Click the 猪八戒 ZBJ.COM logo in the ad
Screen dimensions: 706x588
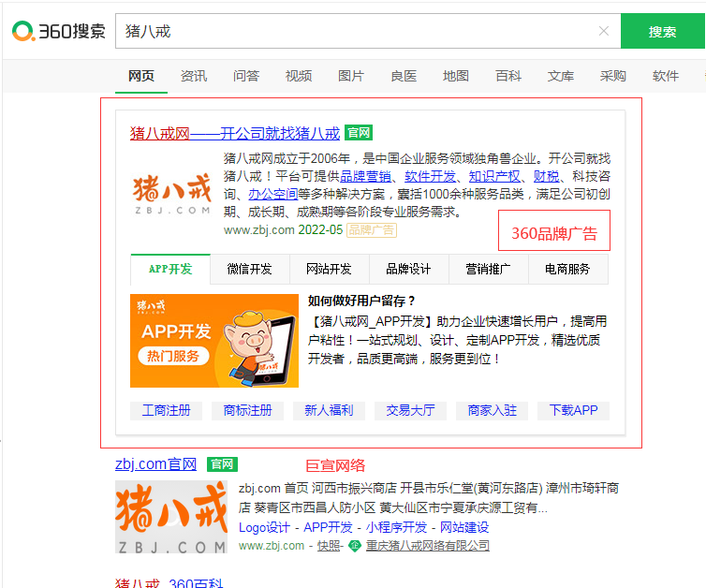(172, 194)
